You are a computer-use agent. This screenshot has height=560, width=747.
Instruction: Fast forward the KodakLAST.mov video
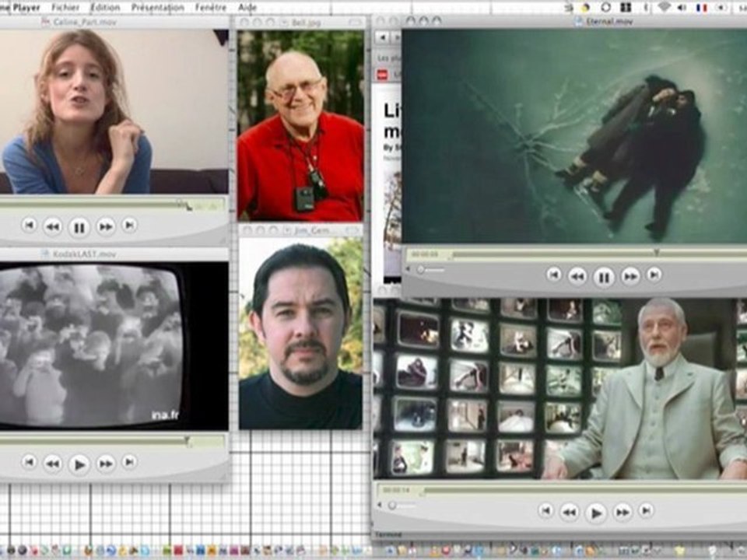[106, 464]
